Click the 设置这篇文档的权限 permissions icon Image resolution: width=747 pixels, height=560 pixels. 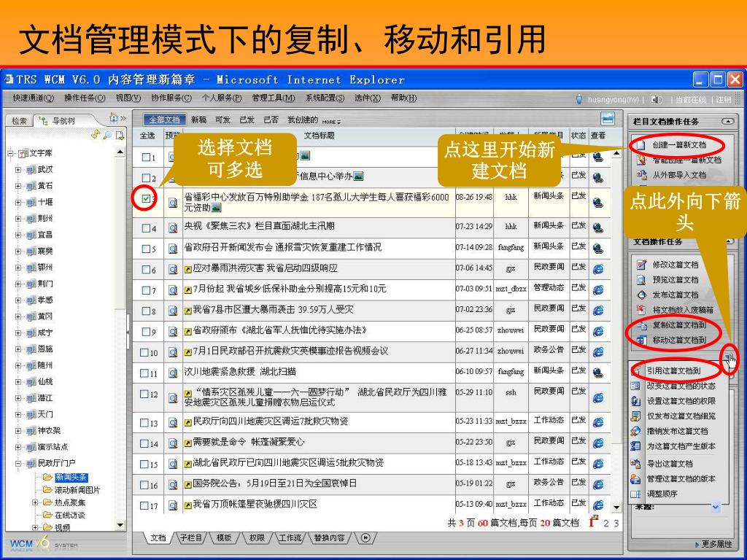click(635, 401)
